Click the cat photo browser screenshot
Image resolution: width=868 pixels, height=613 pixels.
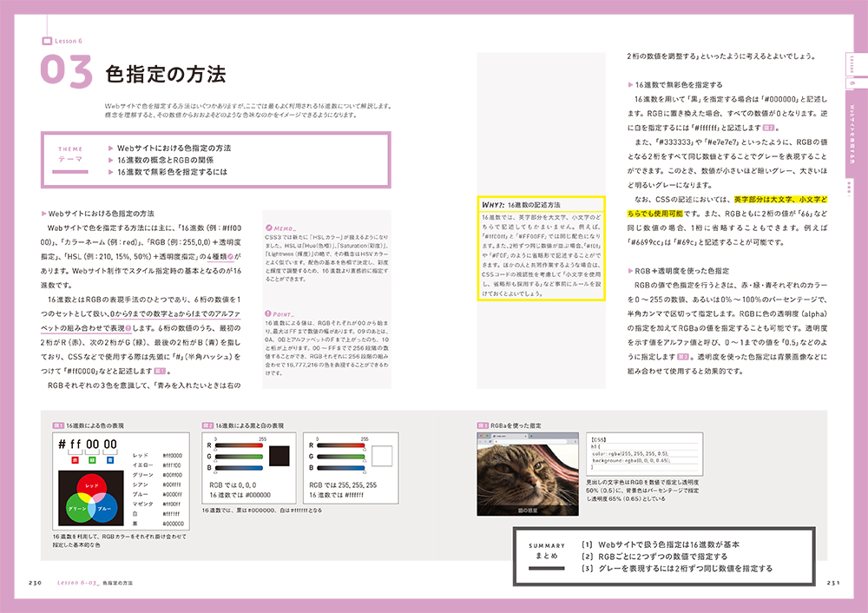click(528, 474)
